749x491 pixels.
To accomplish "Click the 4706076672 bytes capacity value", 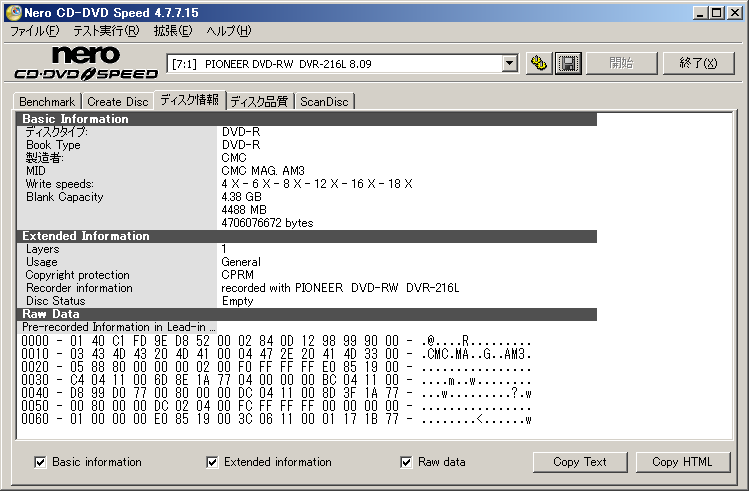I will pos(268,223).
